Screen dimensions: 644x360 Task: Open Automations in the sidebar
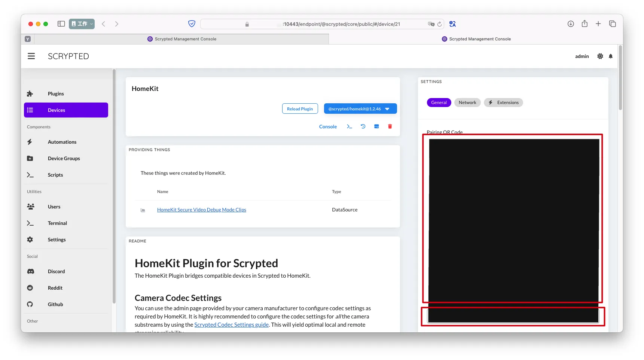[x=66, y=142]
